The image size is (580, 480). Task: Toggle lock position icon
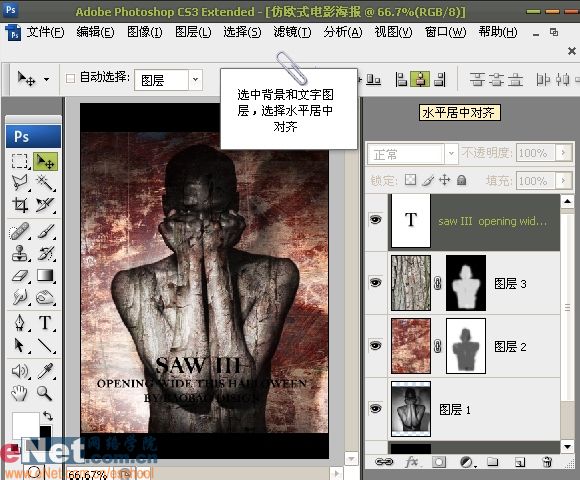[445, 180]
